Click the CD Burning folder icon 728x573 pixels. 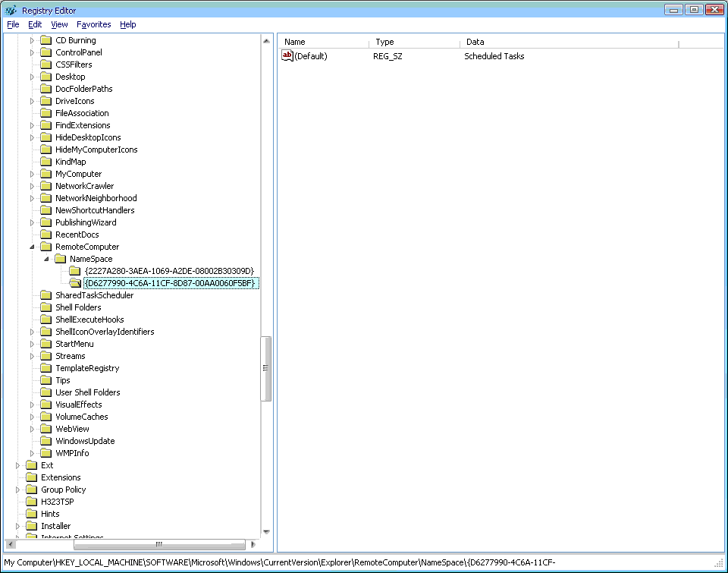click(45, 40)
